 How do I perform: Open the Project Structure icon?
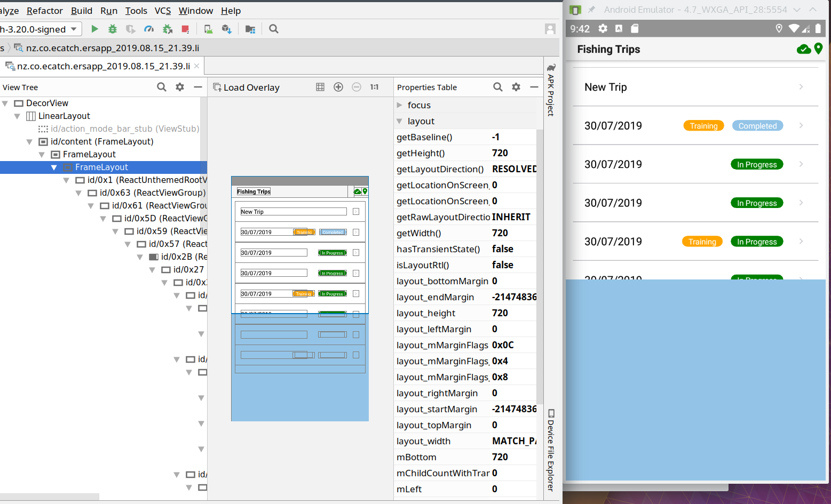(x=250, y=29)
